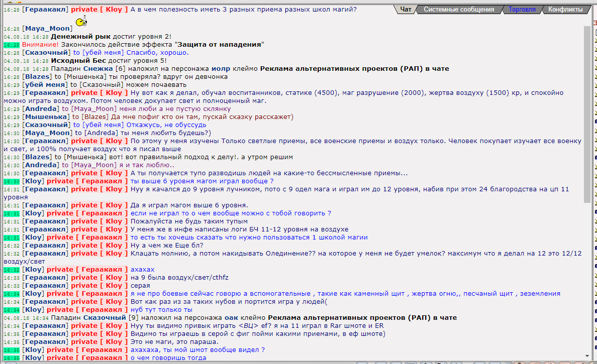597x364 pixels.
Task: Click the message text "можем почаевать"
Action: tap(156, 85)
